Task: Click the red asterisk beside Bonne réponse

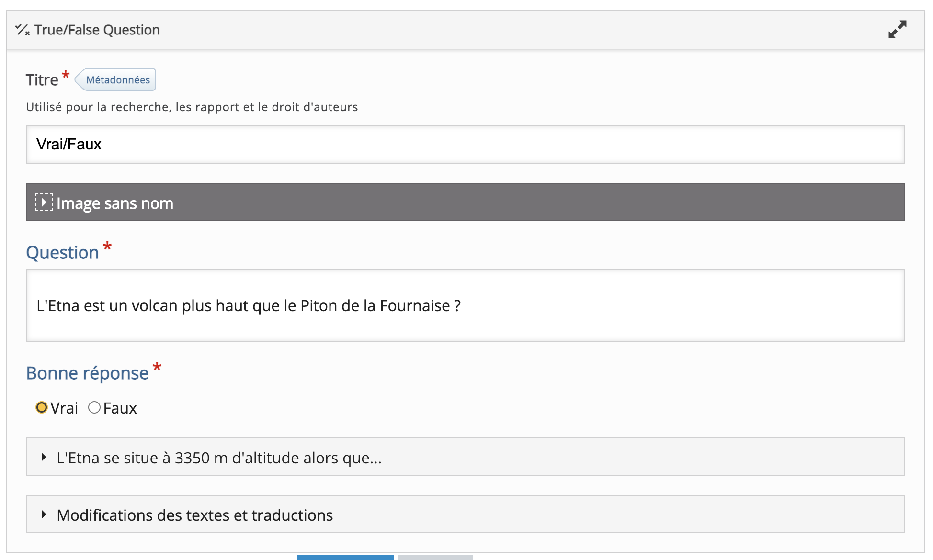Action: (157, 367)
